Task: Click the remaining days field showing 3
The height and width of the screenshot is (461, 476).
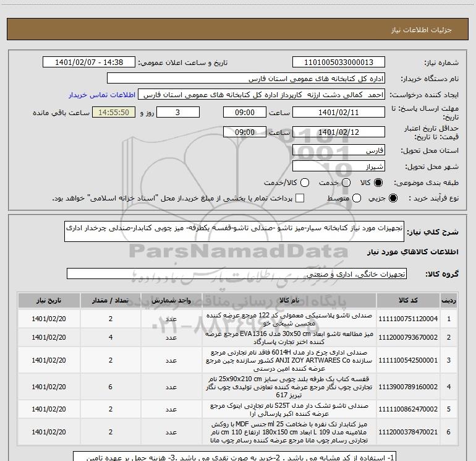Action: tap(178, 112)
